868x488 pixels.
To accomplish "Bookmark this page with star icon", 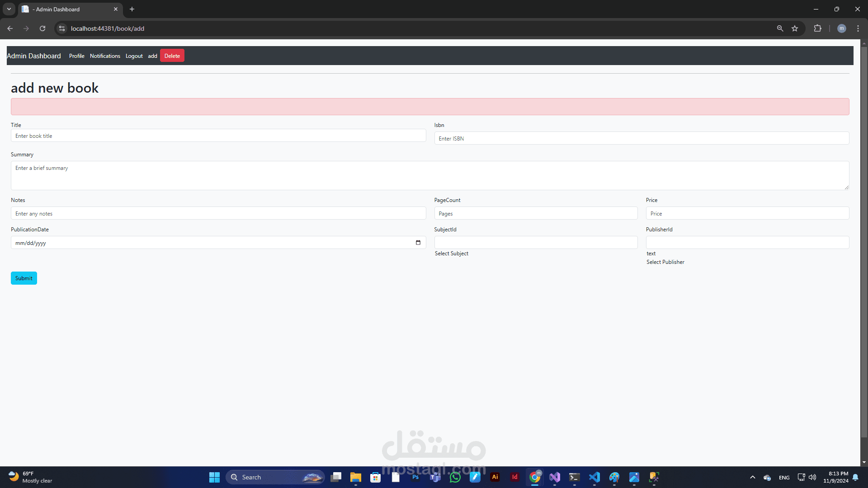I will pyautogui.click(x=795, y=28).
